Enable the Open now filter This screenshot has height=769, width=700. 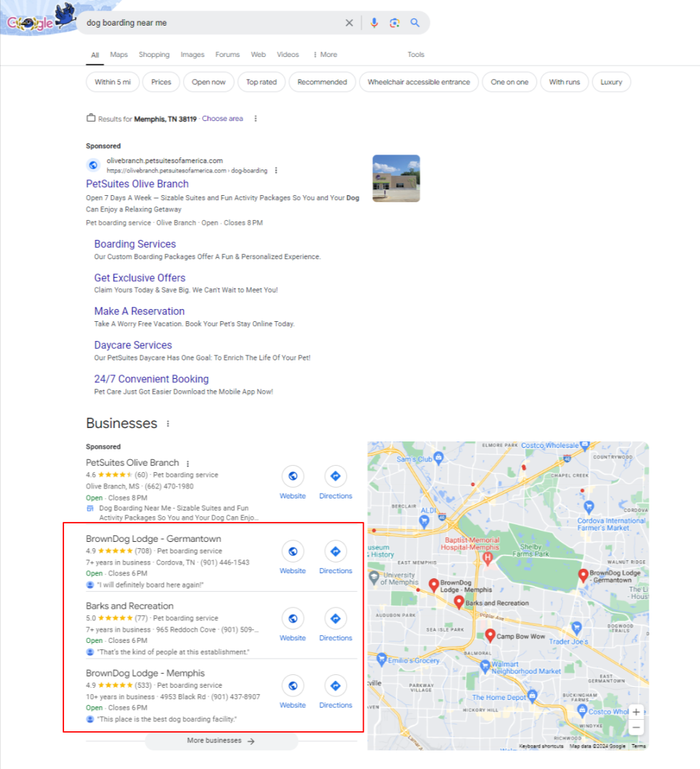point(208,82)
